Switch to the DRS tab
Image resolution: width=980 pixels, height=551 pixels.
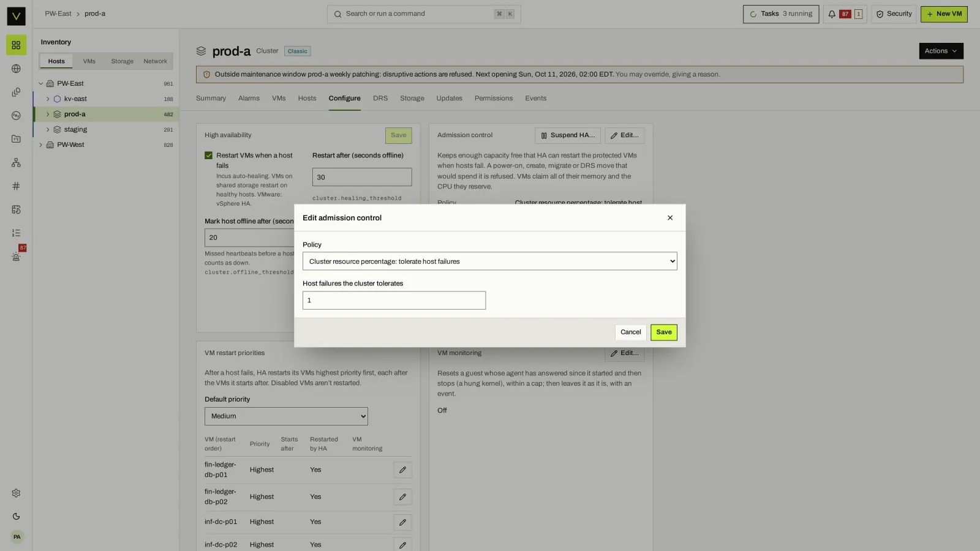pyautogui.click(x=380, y=99)
